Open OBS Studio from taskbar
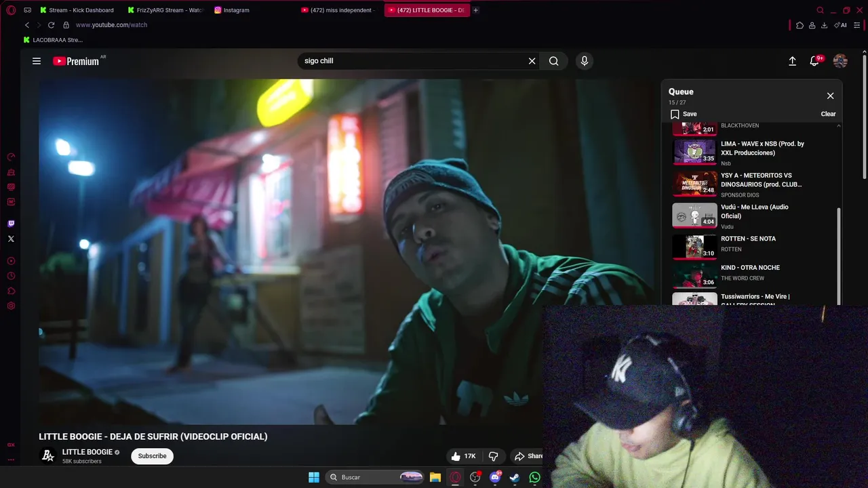 click(x=475, y=477)
